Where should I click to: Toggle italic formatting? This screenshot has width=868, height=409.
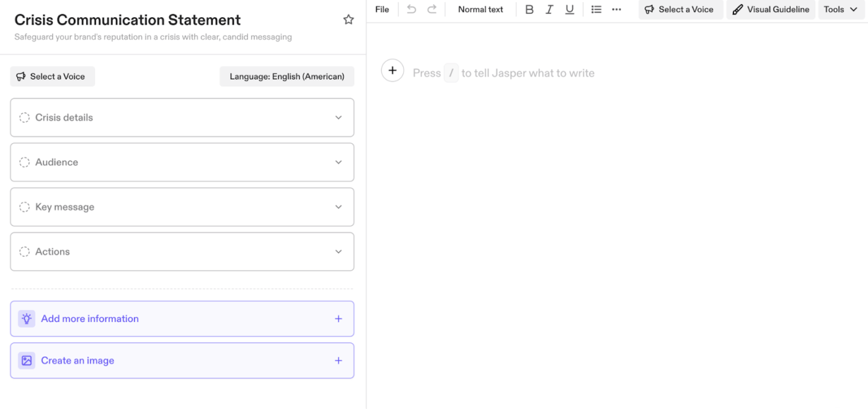(x=549, y=9)
